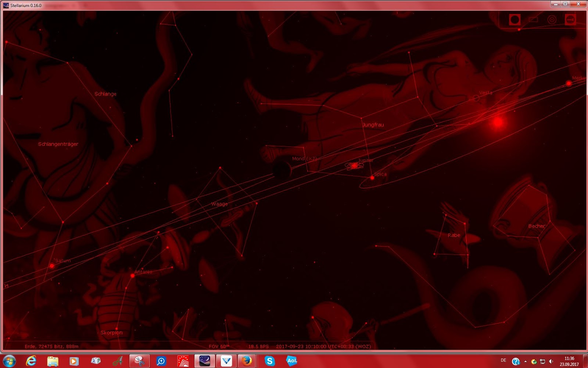Open the network status tray icon

tap(542, 361)
